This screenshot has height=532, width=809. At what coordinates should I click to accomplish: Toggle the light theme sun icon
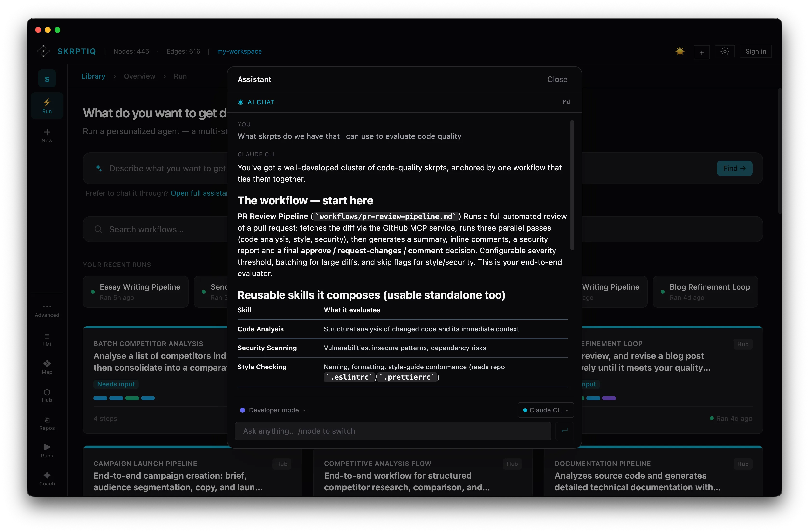click(x=679, y=51)
